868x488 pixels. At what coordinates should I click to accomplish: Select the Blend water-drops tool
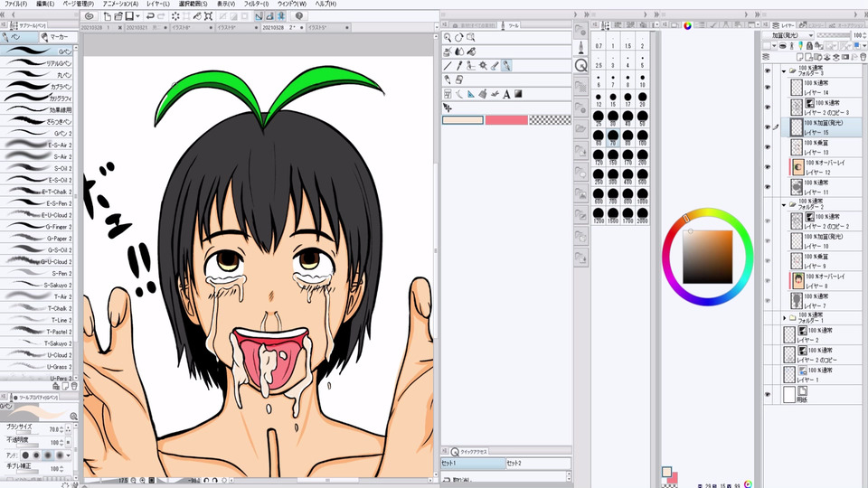tap(459, 52)
